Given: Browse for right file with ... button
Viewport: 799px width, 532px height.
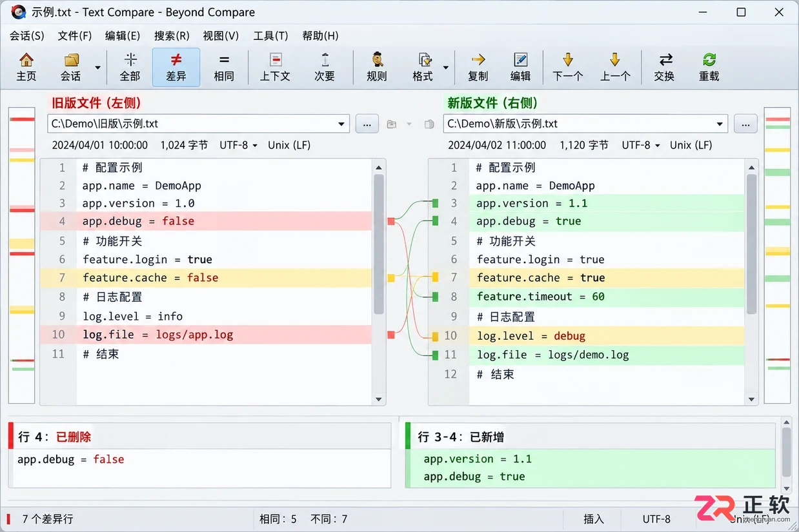Looking at the screenshot, I should click(x=745, y=124).
